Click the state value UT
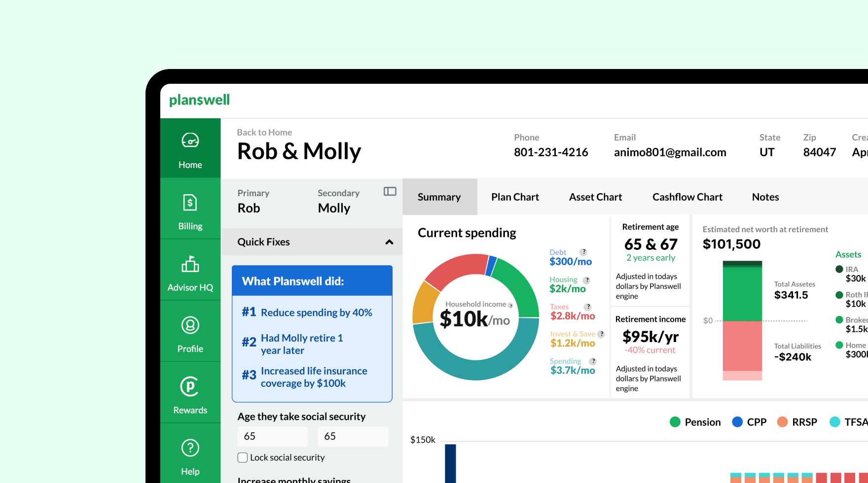Screen dimensions: 868x483 [x=767, y=152]
